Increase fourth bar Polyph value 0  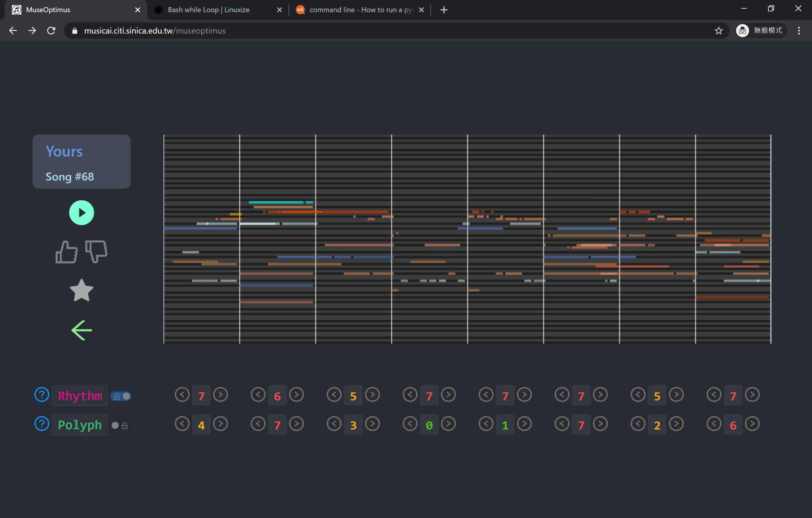tap(448, 424)
